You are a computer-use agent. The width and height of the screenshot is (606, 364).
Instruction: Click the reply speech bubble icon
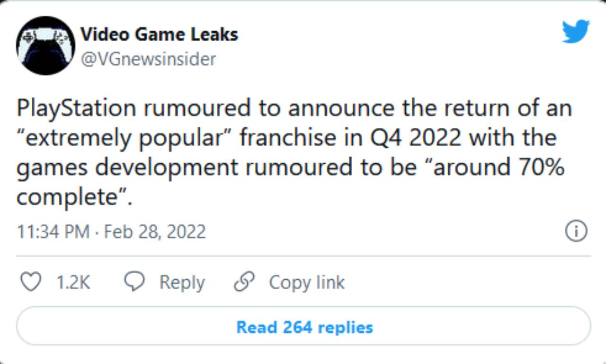click(x=134, y=282)
